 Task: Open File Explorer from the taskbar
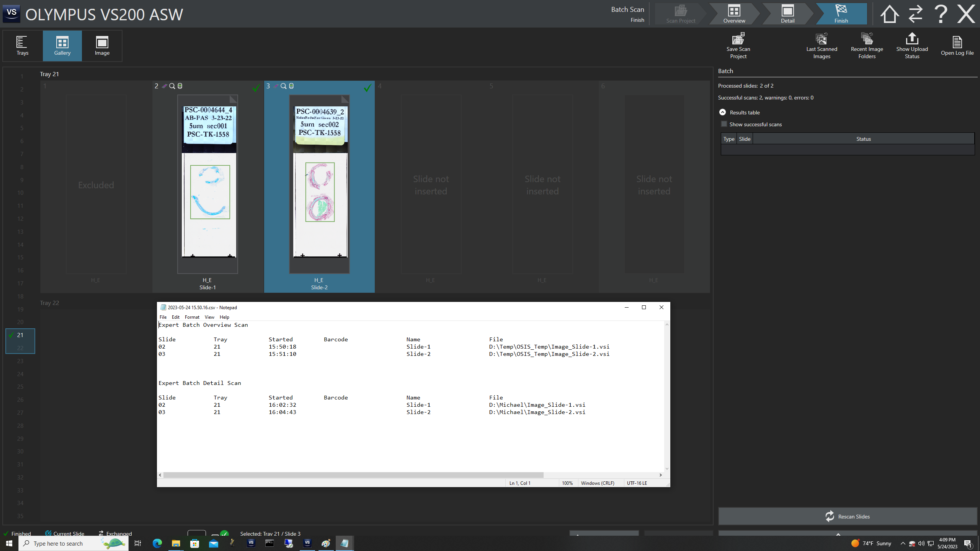(x=176, y=543)
